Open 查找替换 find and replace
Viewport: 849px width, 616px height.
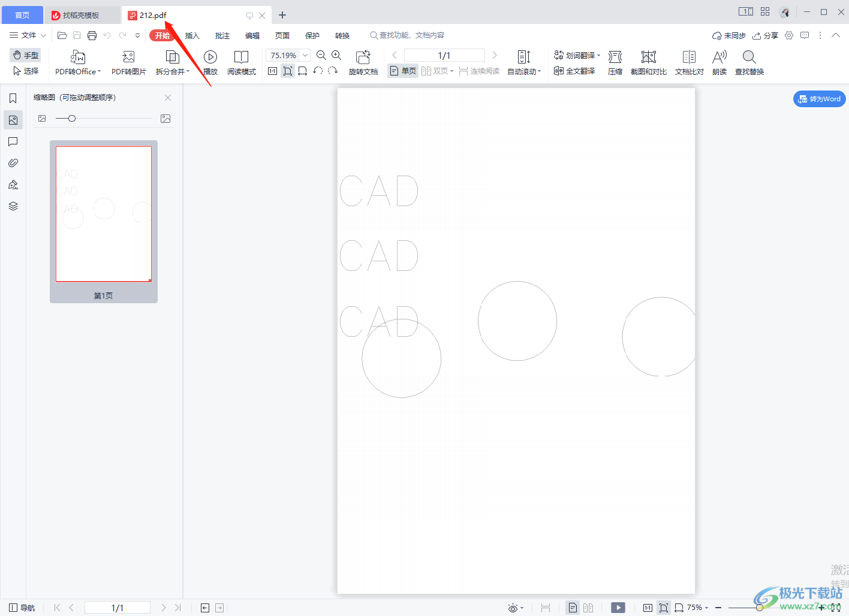(x=749, y=62)
